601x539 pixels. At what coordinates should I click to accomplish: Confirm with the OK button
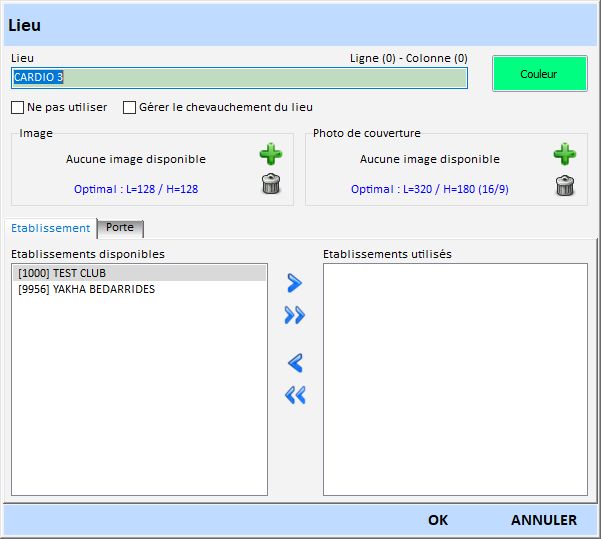coord(437,520)
